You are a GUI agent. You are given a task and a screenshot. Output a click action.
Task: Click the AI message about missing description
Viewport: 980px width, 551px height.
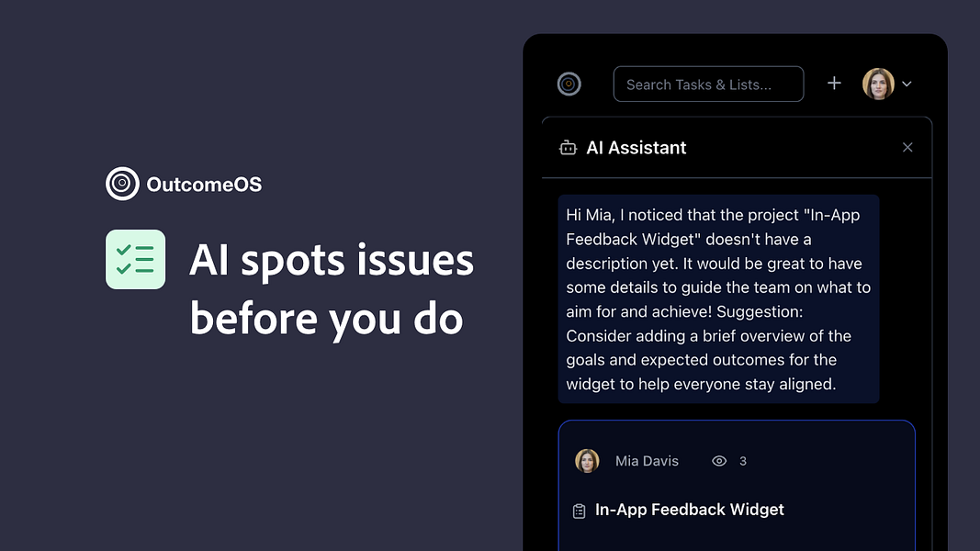coord(718,299)
